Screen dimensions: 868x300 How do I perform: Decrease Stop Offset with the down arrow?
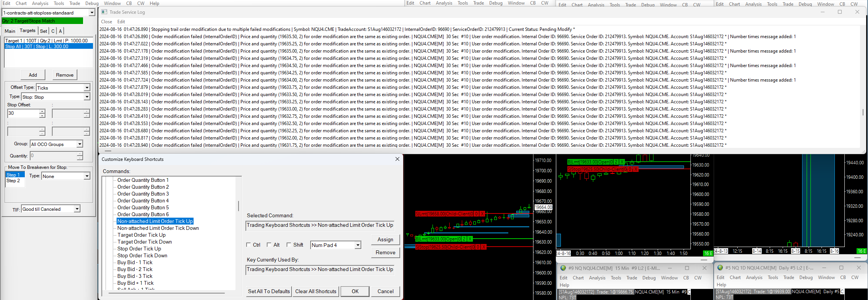[x=42, y=116]
